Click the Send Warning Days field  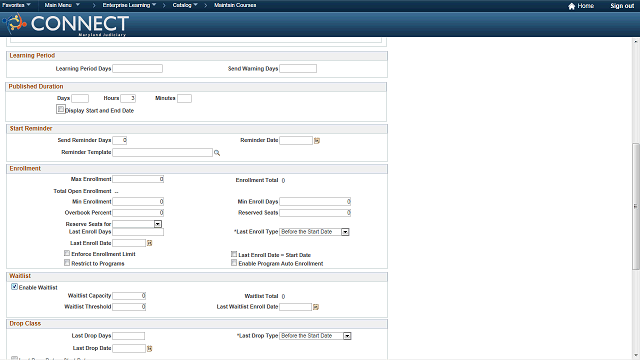click(298, 69)
